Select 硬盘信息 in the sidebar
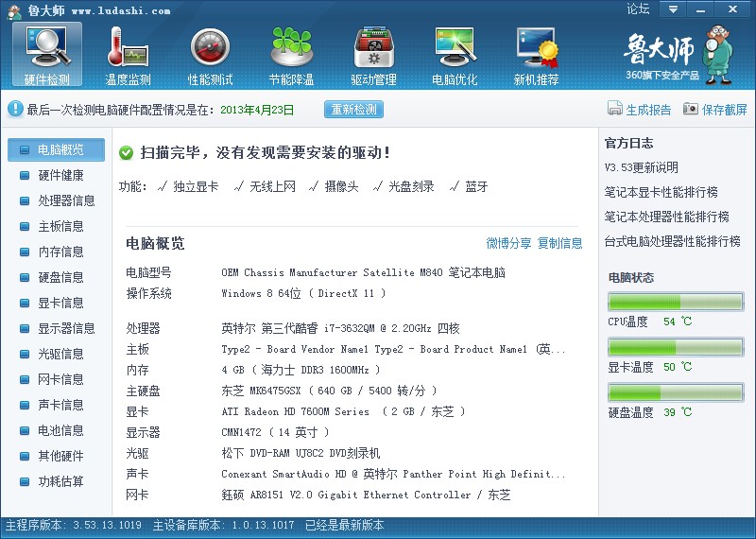This screenshot has height=539, width=756. pos(57,277)
